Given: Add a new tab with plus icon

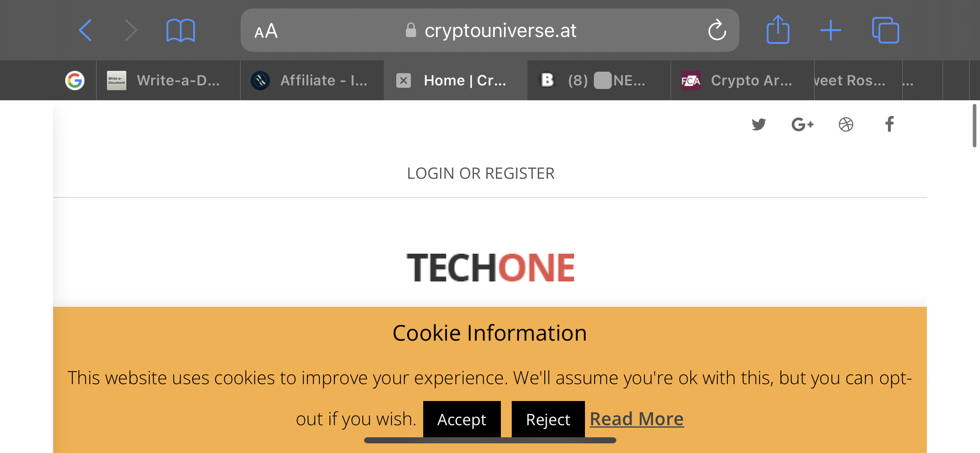Looking at the screenshot, I should pyautogui.click(x=831, y=30).
